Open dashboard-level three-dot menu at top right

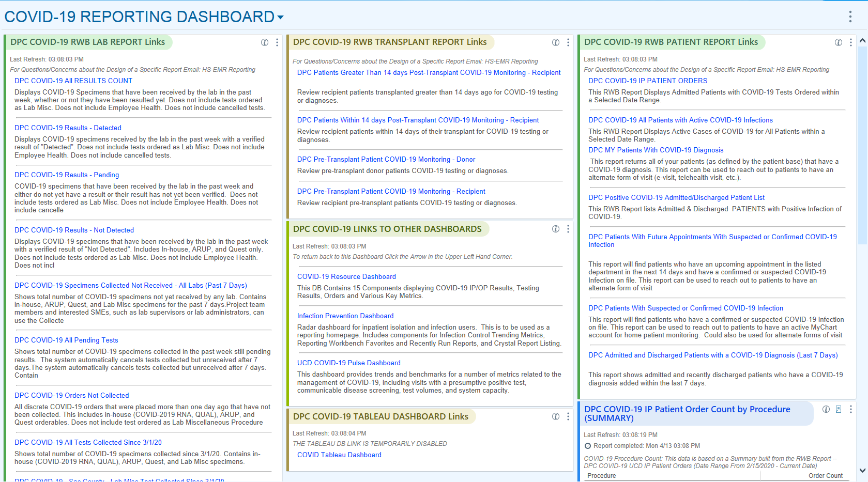(x=850, y=17)
